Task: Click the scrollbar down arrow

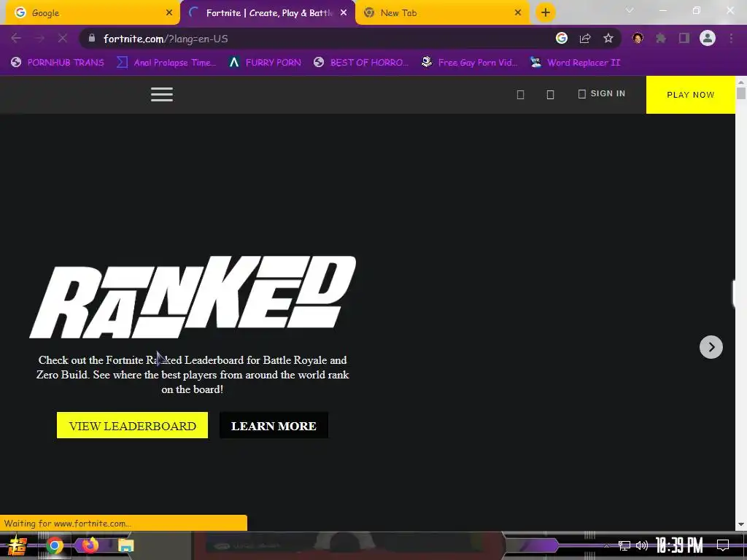Action: [741, 525]
